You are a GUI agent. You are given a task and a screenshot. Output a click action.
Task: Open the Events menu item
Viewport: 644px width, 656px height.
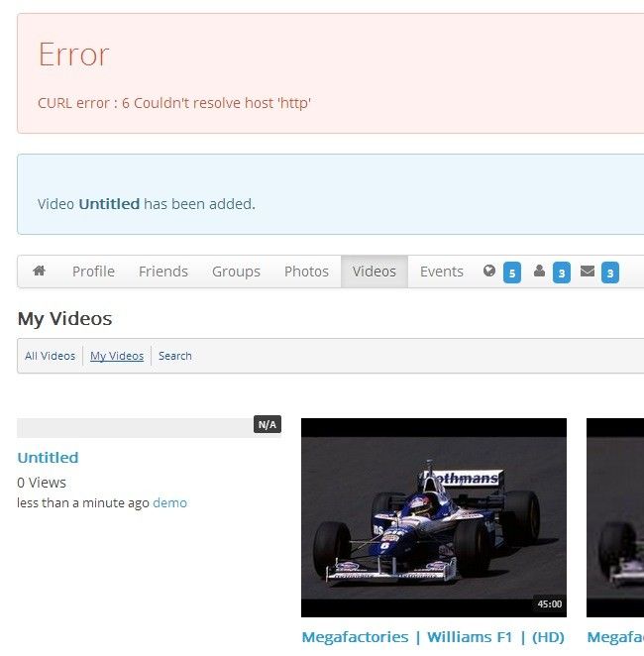click(x=442, y=272)
